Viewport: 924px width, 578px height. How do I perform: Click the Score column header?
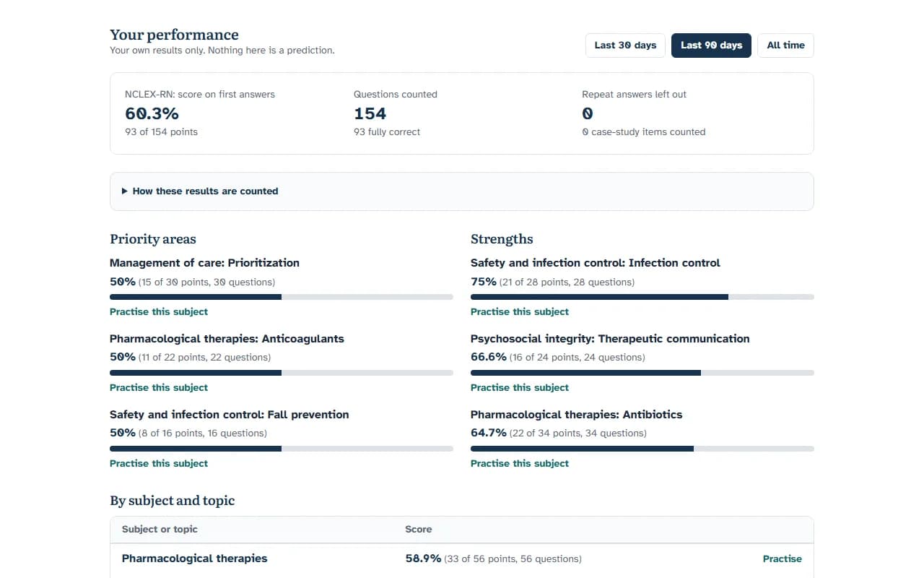pos(419,530)
